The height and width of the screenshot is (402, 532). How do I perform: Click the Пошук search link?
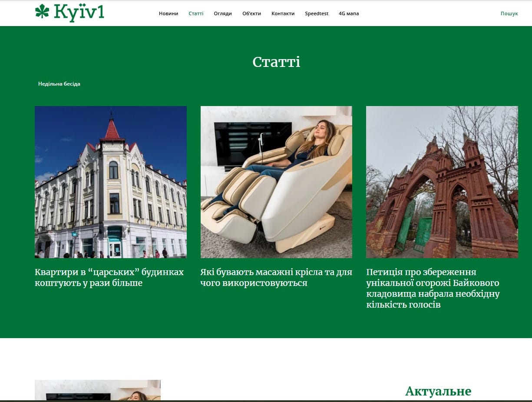coord(509,13)
